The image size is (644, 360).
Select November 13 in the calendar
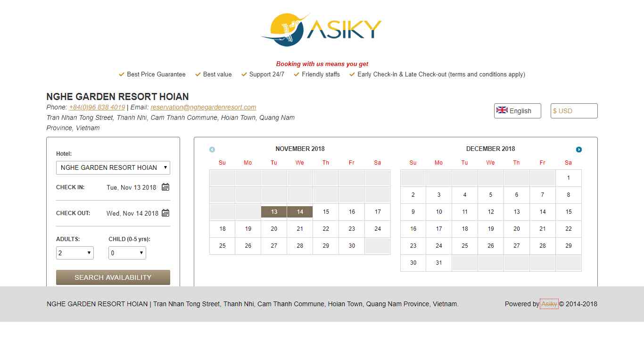tap(274, 212)
